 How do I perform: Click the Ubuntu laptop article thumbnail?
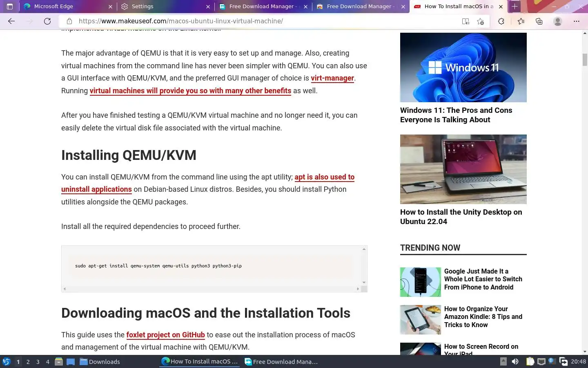pos(463,169)
